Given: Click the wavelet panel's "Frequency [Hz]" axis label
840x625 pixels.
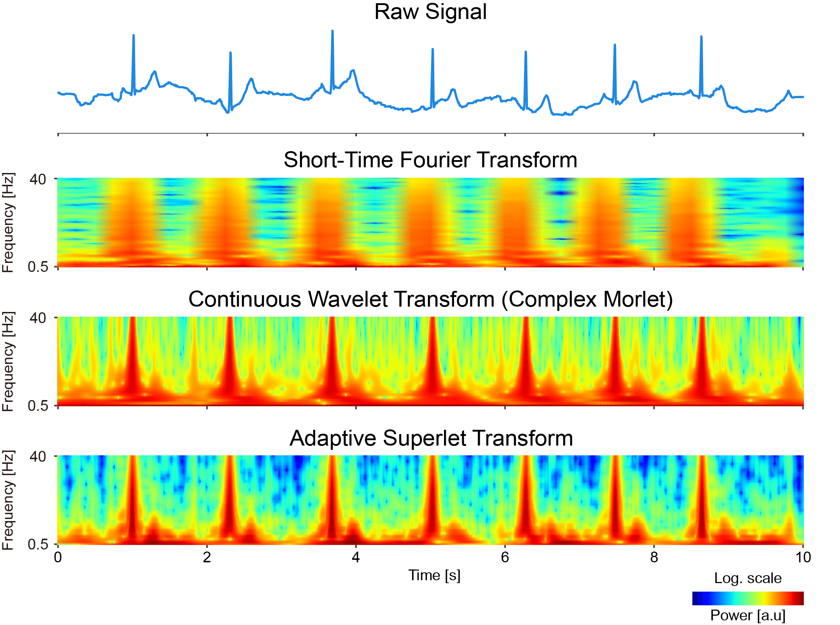Looking at the screenshot, I should click(8, 361).
